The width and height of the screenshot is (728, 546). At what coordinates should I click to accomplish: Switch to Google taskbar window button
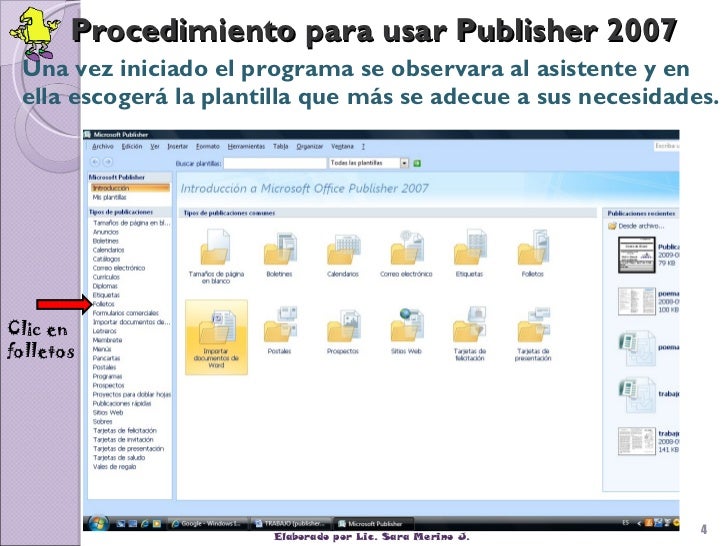207,524
